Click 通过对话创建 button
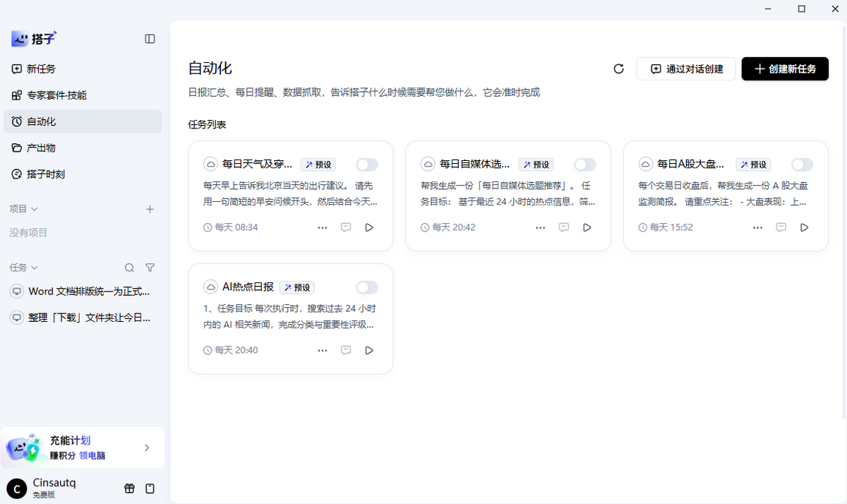 coord(686,68)
